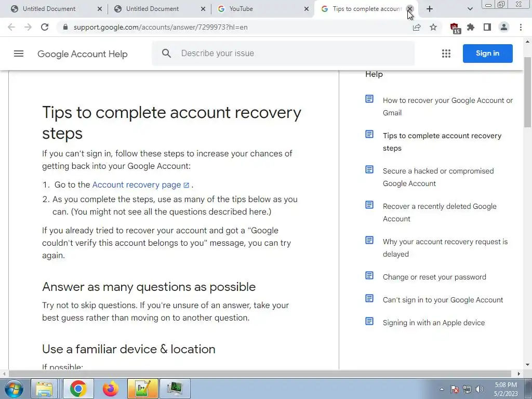Click the Google Account Help title
The height and width of the screenshot is (399, 532).
[83, 54]
